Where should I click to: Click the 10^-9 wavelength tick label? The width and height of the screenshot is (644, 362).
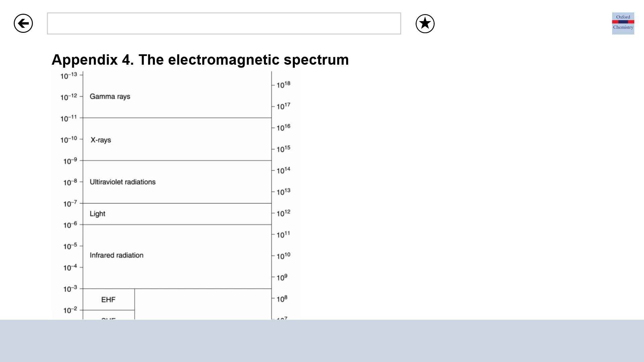[70, 161]
